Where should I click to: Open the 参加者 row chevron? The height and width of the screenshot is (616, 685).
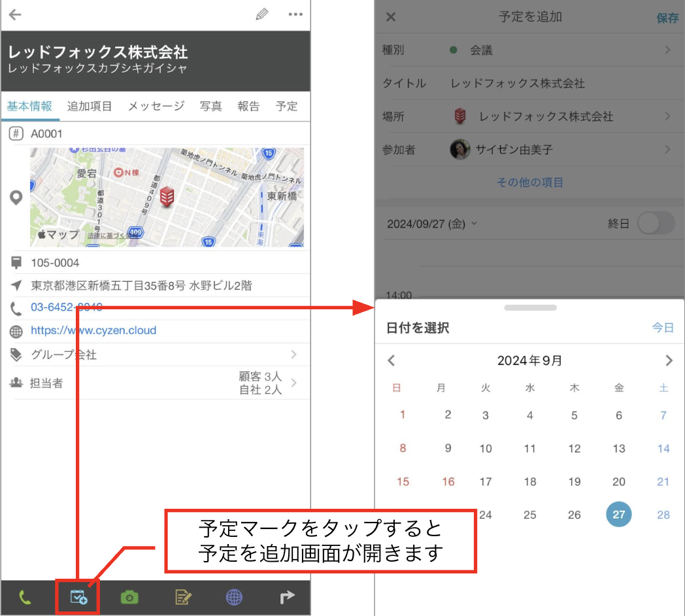point(667,150)
